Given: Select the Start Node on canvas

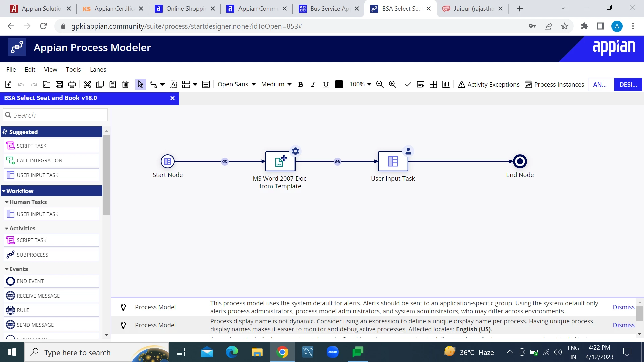Looking at the screenshot, I should (x=168, y=161).
